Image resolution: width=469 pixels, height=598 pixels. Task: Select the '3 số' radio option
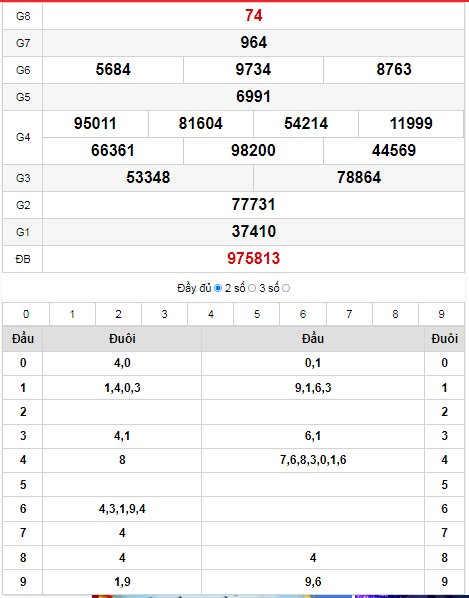[x=286, y=288]
